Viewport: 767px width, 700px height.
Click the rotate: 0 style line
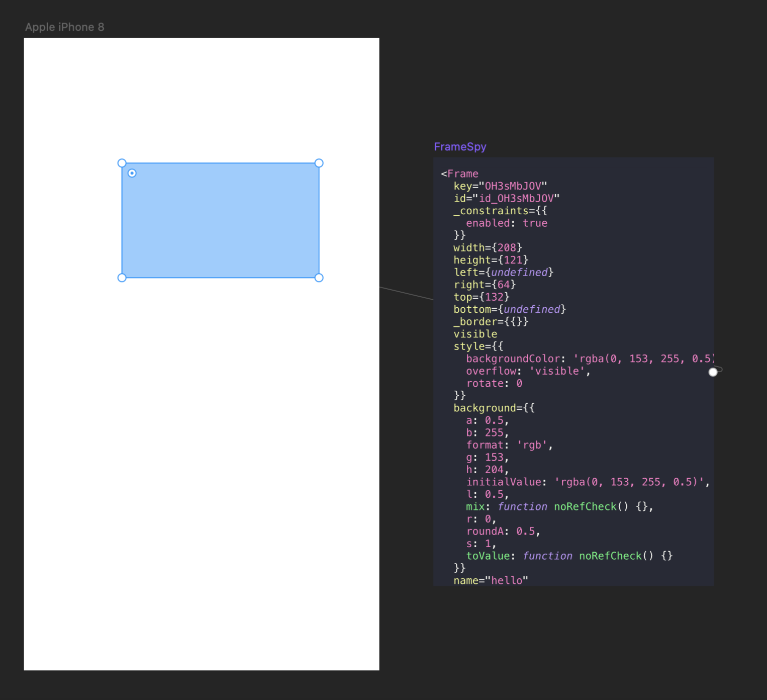(x=494, y=384)
